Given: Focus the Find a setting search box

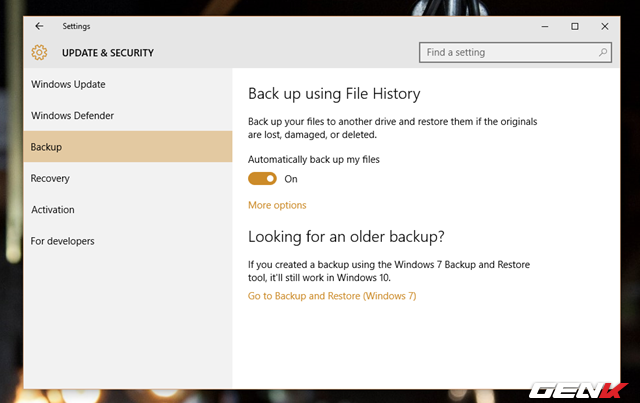Looking at the screenshot, I should pos(515,52).
